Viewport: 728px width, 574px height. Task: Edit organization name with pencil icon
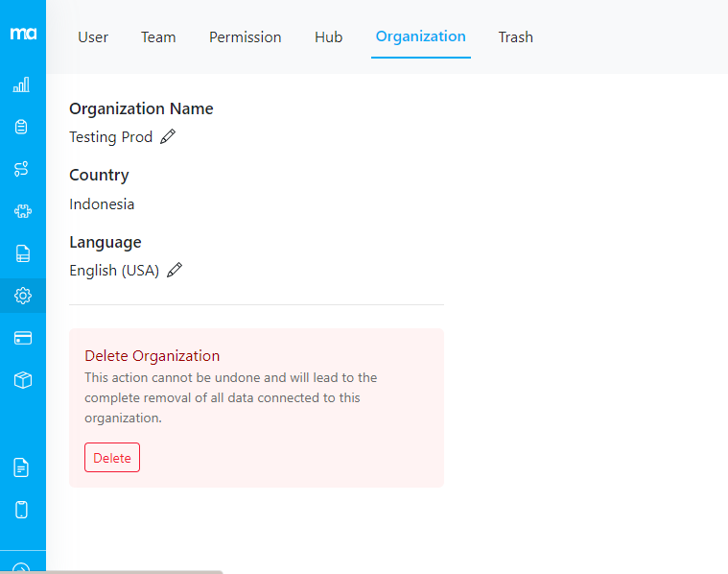tap(168, 137)
